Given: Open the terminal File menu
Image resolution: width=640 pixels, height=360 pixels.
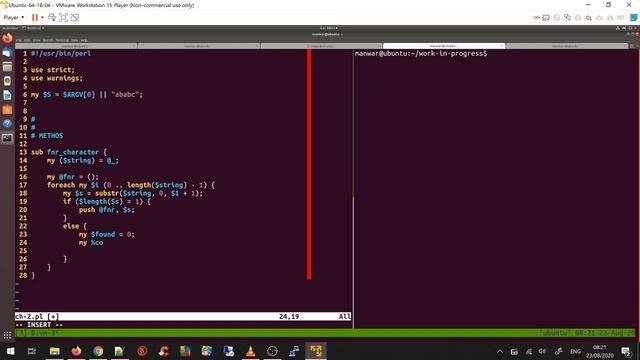Looking at the screenshot, I should point(18,40).
